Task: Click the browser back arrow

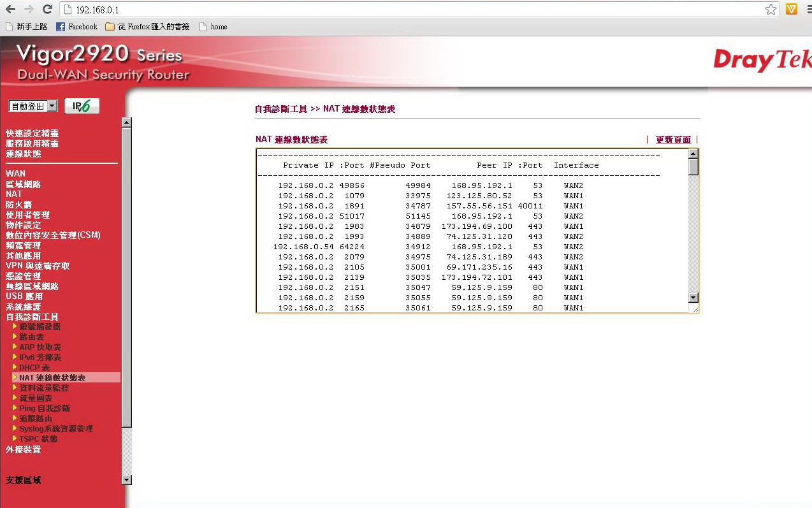Action: pos(10,10)
